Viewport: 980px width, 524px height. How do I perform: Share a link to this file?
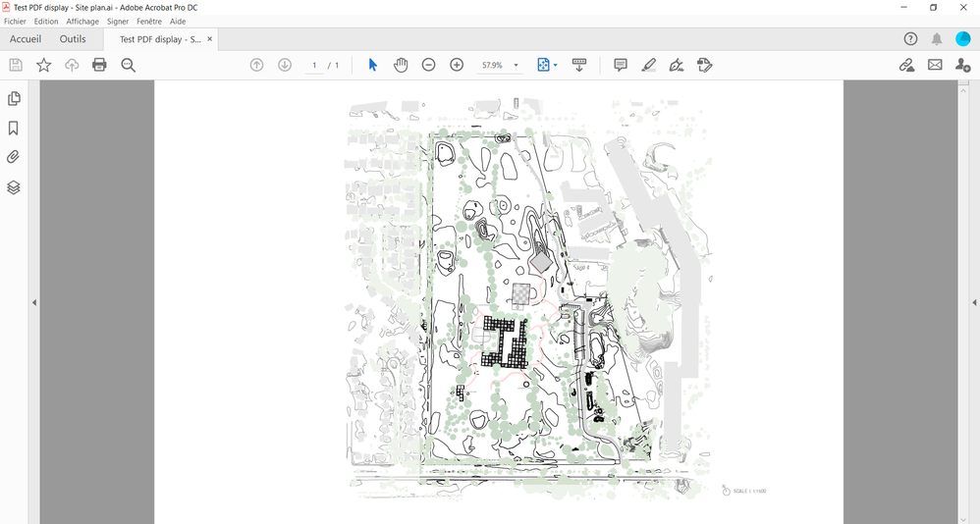pos(907,65)
